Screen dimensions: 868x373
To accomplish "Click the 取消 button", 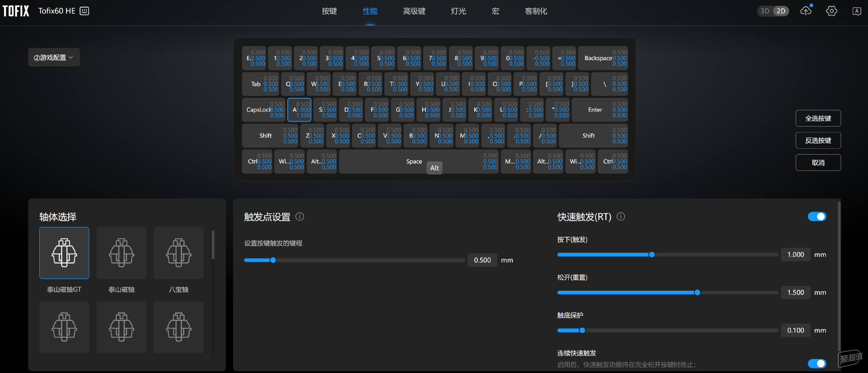I will [818, 162].
